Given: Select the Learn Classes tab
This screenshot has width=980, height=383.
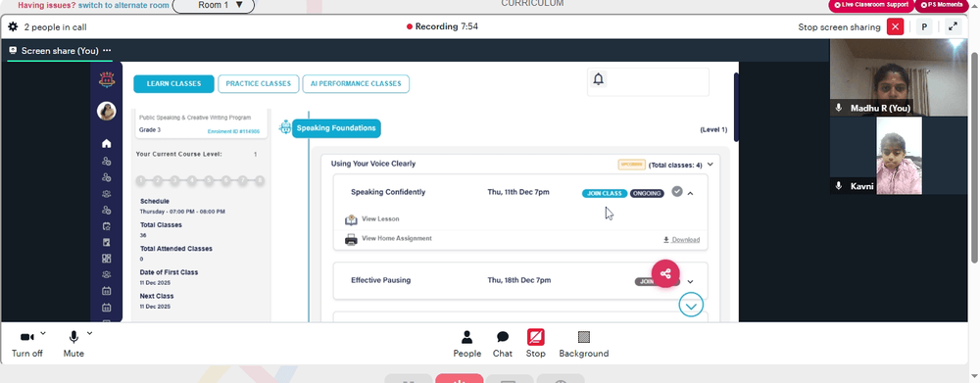Looking at the screenshot, I should (173, 83).
